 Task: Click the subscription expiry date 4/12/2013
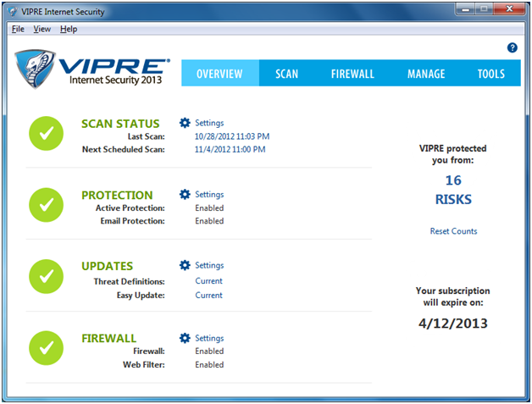coord(453,324)
